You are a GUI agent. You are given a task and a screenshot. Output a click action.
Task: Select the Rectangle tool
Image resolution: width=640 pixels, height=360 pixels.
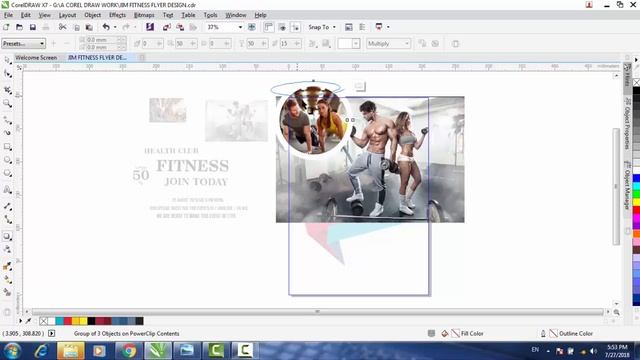coord(7,147)
